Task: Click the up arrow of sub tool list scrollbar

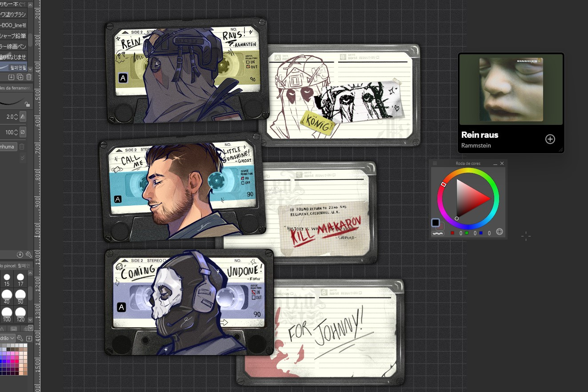Action: tap(30, 4)
